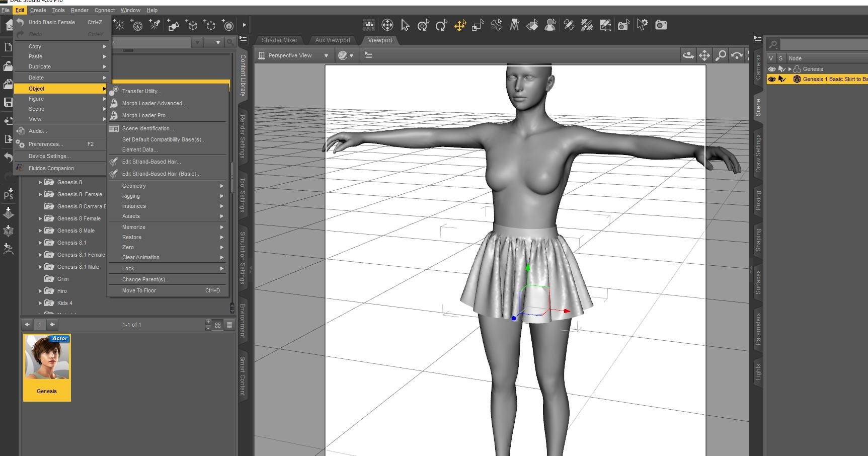Expand the Genesis 8.1 Male folder

40,267
